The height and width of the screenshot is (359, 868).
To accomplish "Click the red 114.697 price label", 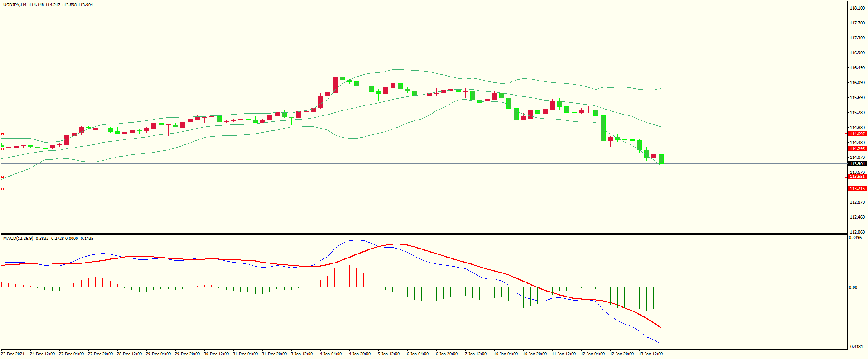I will 857,134.
